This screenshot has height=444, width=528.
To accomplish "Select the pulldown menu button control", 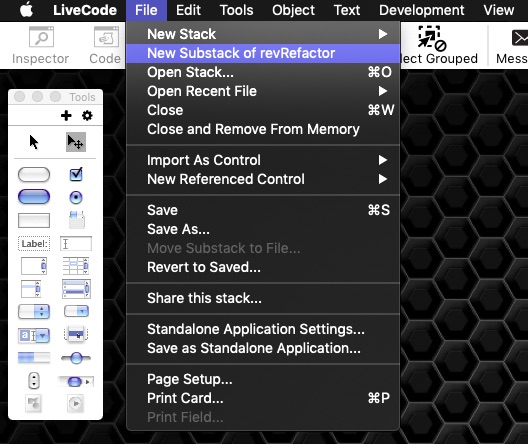I will tap(76, 311).
